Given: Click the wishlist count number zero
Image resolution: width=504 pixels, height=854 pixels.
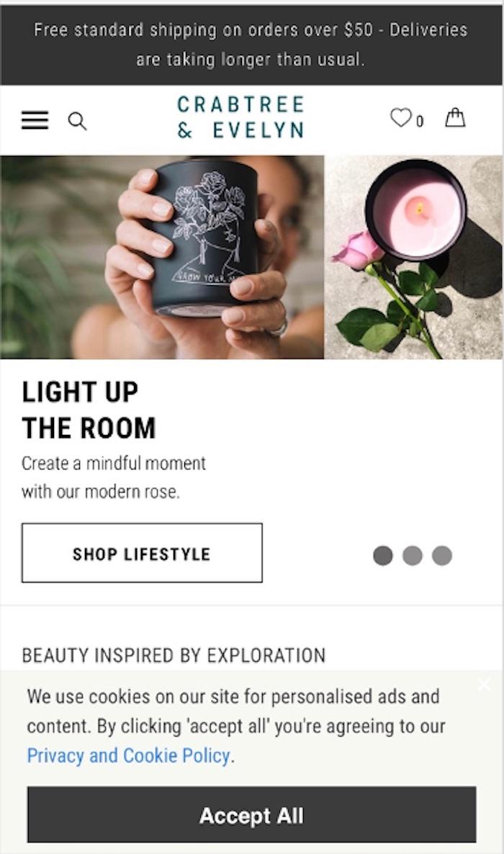Looking at the screenshot, I should click(420, 121).
